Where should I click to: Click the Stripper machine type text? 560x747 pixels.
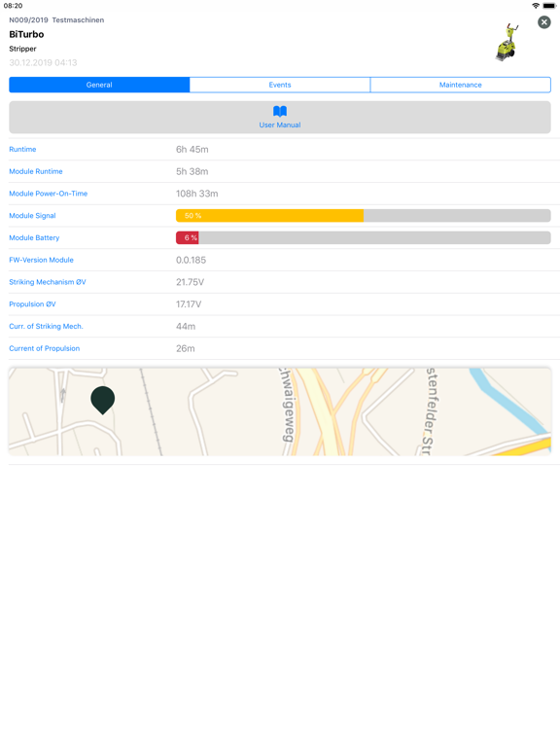[23, 49]
